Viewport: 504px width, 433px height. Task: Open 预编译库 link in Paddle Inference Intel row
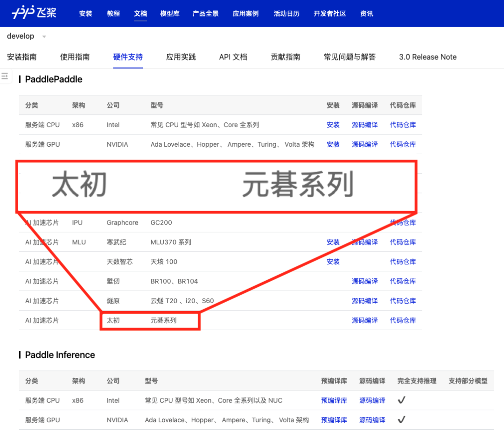334,400
